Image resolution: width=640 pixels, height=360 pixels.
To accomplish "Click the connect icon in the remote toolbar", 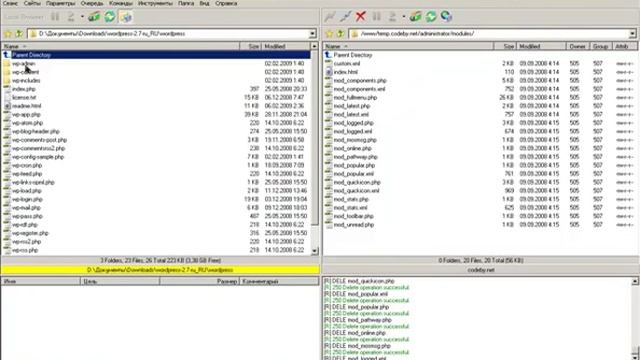I will coord(330,17).
